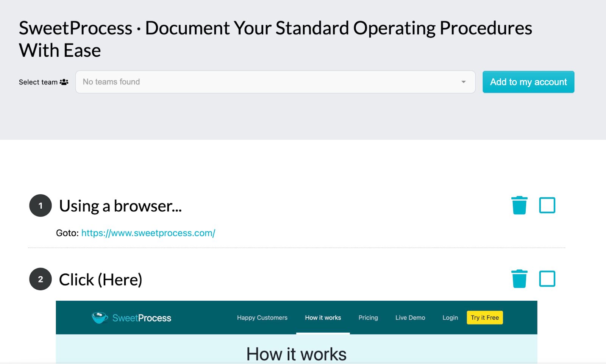This screenshot has width=606, height=364.
Task: Click the team group icon beside Select team
Action: tap(64, 82)
